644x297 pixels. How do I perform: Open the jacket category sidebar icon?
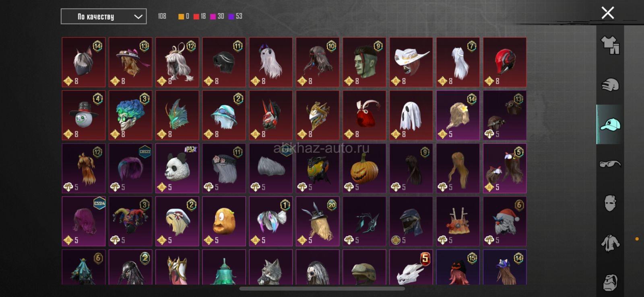click(x=610, y=243)
